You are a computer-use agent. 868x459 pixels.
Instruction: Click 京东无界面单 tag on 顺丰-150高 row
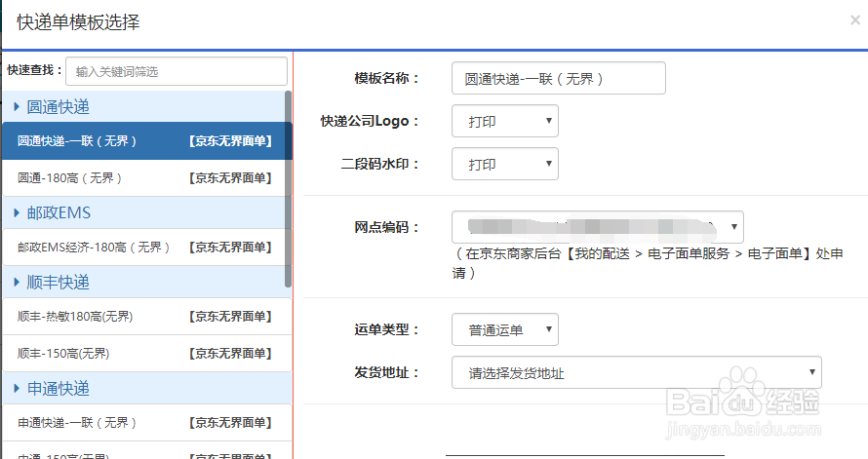[230, 354]
